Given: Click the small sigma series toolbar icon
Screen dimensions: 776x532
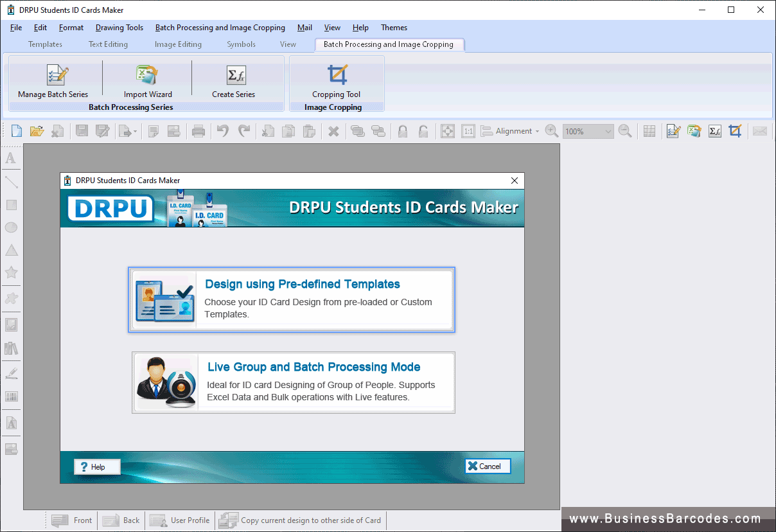Looking at the screenshot, I should [x=714, y=131].
